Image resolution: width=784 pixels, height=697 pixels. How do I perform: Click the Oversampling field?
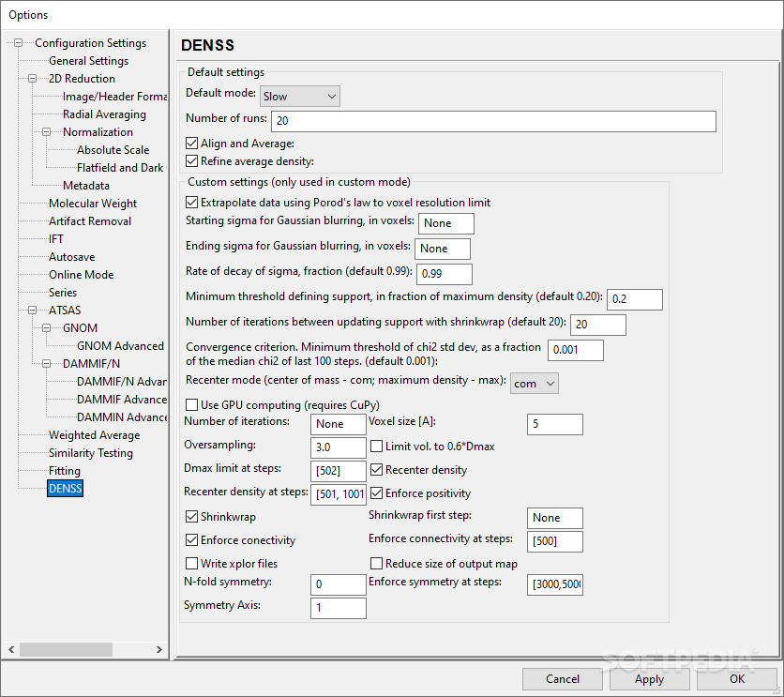339,448
